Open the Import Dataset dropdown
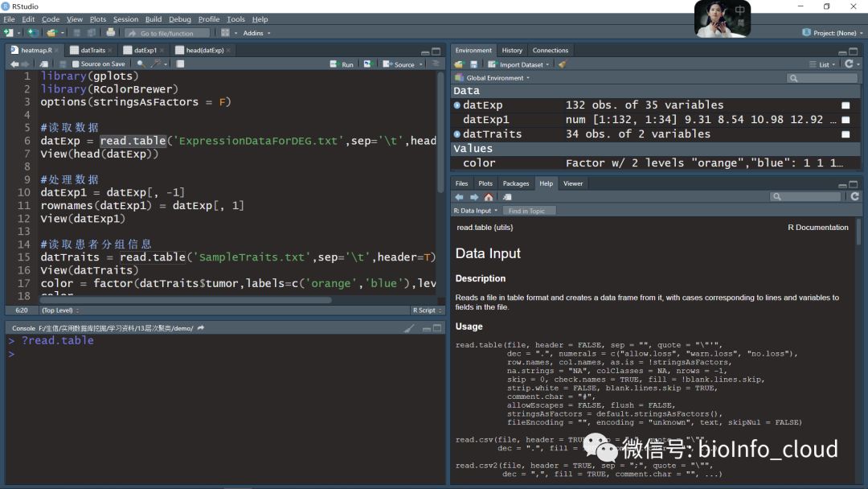The image size is (868, 489). pyautogui.click(x=518, y=65)
